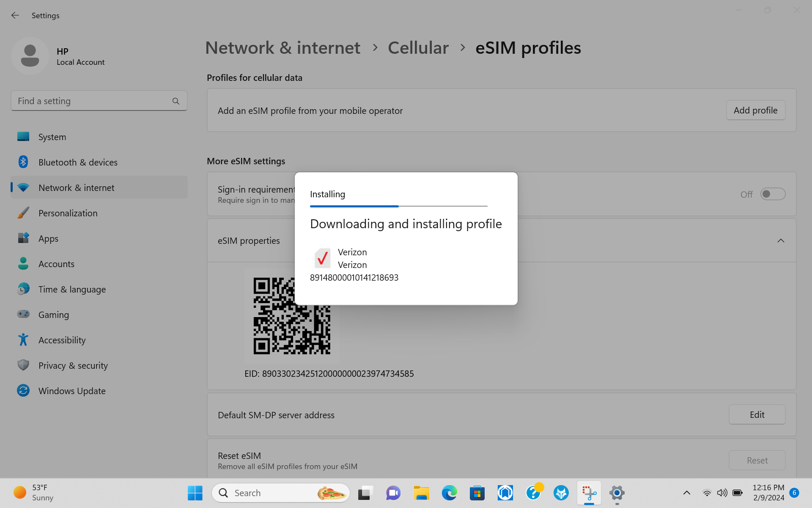Open Bluetooth & devices settings
Image resolution: width=812 pixels, height=508 pixels.
[99, 162]
